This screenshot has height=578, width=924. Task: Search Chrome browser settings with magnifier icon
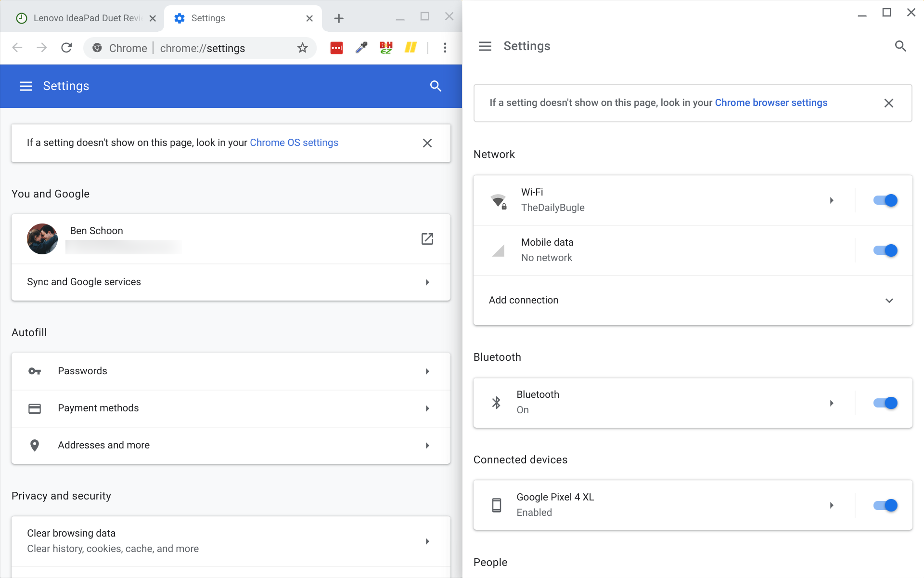click(x=436, y=86)
